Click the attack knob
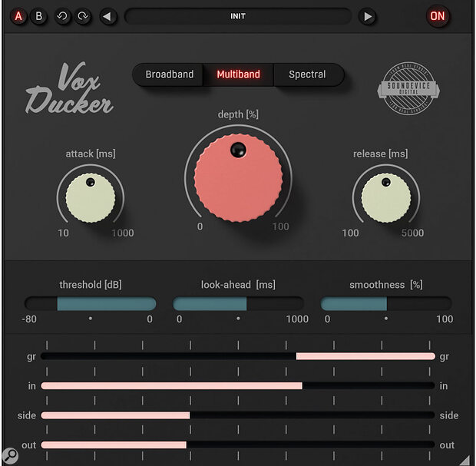 (x=91, y=198)
